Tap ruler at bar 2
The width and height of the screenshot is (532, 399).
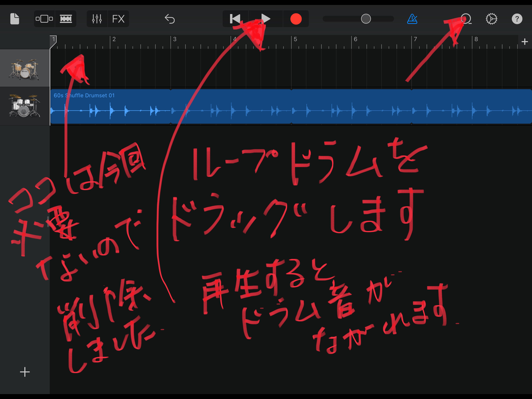[x=114, y=39]
